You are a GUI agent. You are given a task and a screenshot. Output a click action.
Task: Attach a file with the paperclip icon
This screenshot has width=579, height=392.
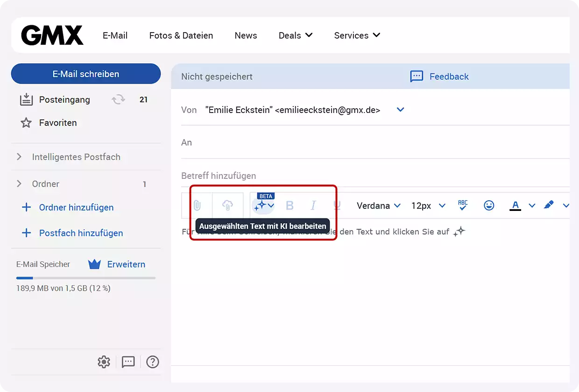coord(197,205)
